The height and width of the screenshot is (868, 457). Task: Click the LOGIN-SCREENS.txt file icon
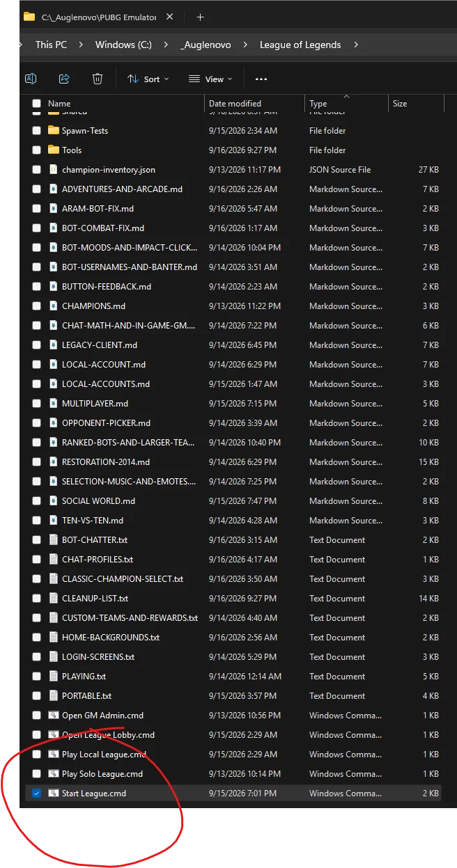54,656
